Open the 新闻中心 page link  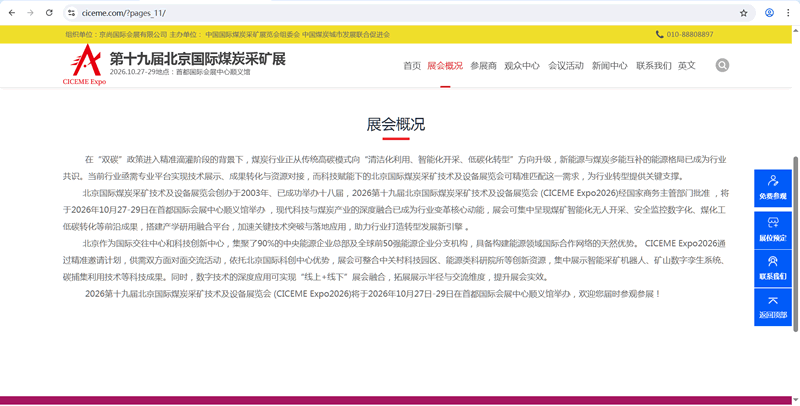pos(609,66)
